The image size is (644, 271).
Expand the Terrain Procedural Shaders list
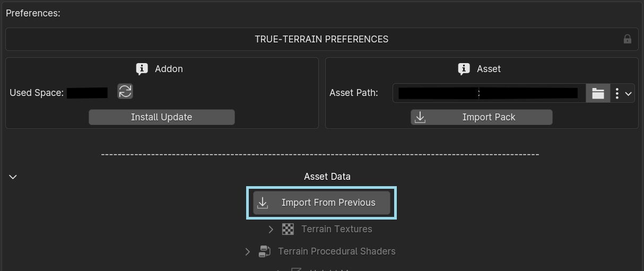point(247,251)
